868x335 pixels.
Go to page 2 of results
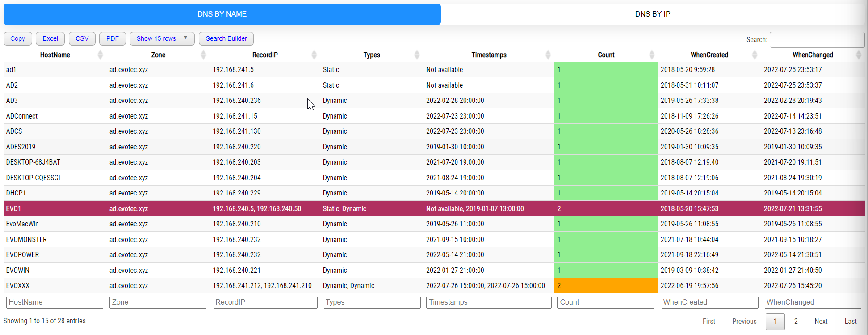796,321
